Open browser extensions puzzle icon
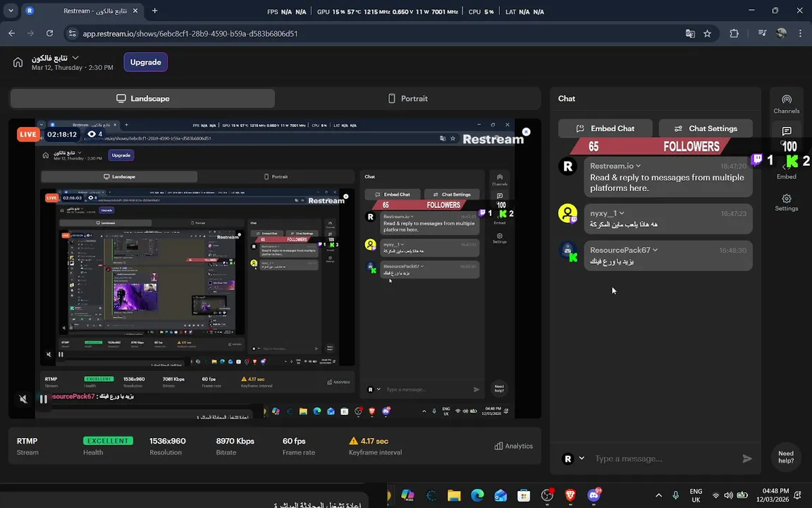 [734, 34]
